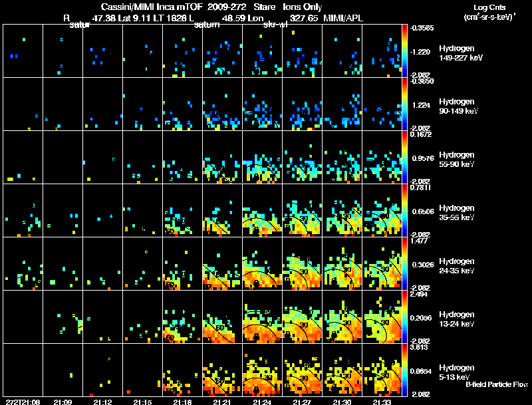Select the 24-35 keV panel at 21:15
The image size is (532, 405).
coord(142,263)
